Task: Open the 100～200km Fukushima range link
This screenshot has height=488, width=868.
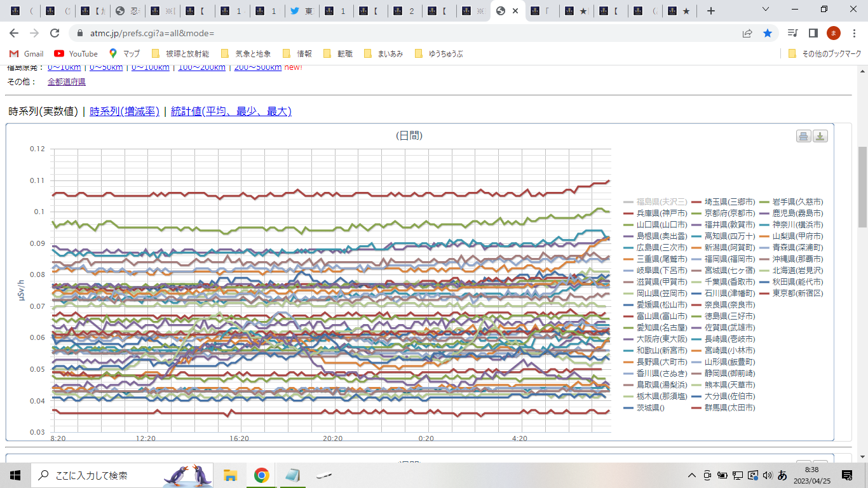Action: click(x=202, y=67)
